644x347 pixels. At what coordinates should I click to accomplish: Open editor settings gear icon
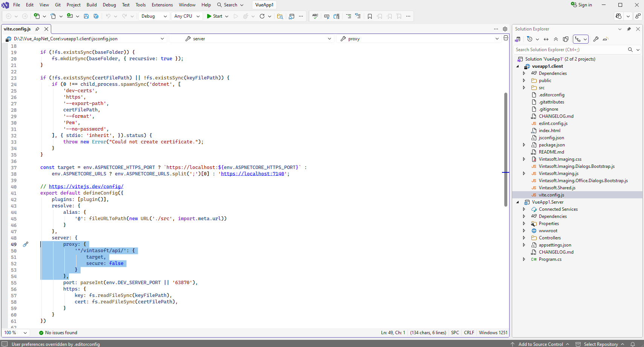pos(505,29)
